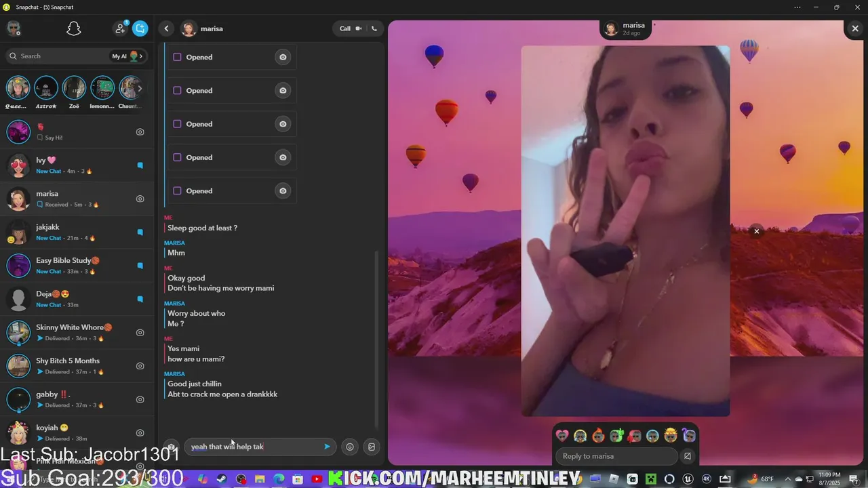Click camera icon on marisa chat row
This screenshot has width=868, height=488.
pos(140,199)
